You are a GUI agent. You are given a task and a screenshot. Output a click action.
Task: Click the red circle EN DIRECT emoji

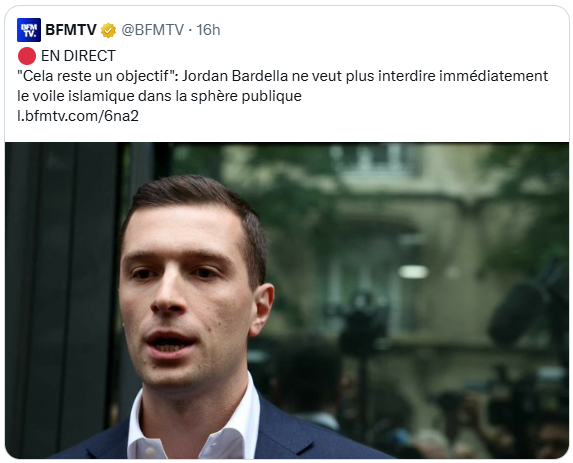pyautogui.click(x=27, y=56)
